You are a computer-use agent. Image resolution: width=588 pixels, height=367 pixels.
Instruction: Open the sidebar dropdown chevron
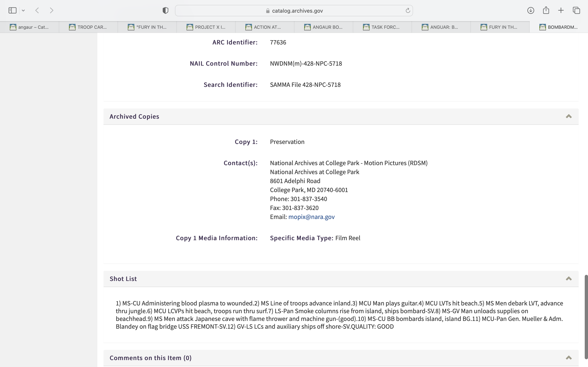[23, 10]
